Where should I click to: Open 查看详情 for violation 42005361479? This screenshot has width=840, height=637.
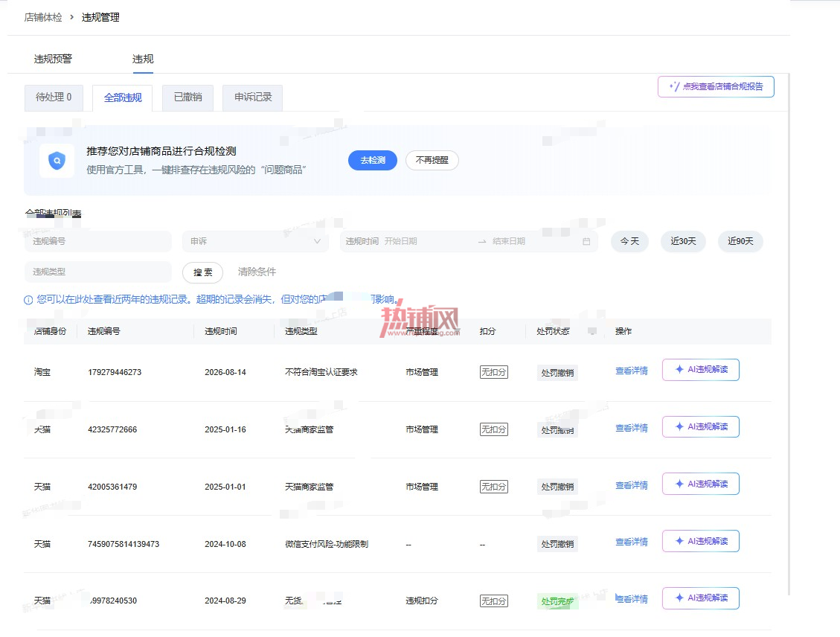[631, 485]
